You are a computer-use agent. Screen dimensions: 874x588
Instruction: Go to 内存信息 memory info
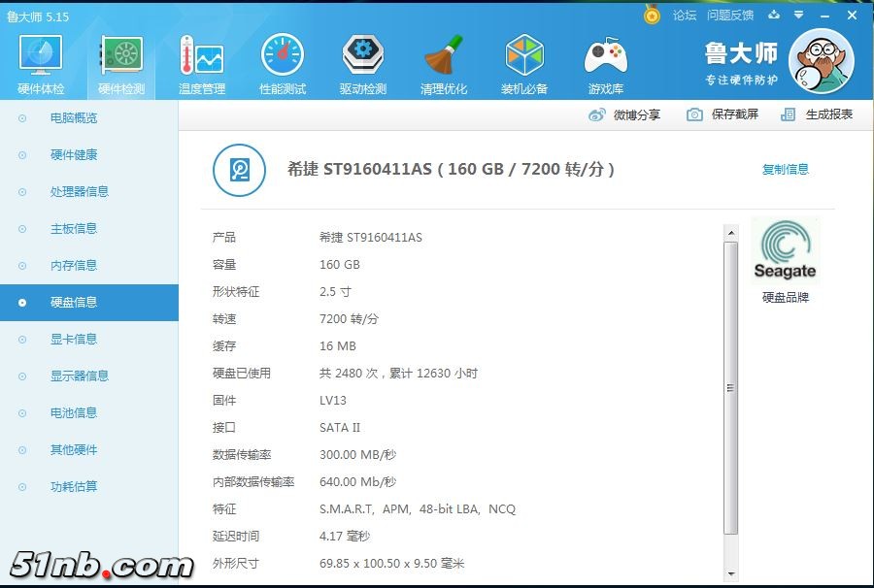point(74,266)
